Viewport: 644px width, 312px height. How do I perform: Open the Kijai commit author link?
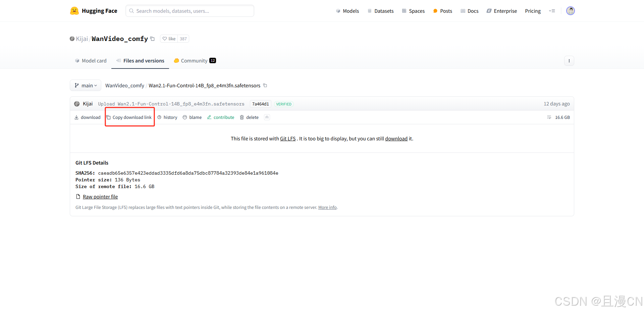[88, 104]
